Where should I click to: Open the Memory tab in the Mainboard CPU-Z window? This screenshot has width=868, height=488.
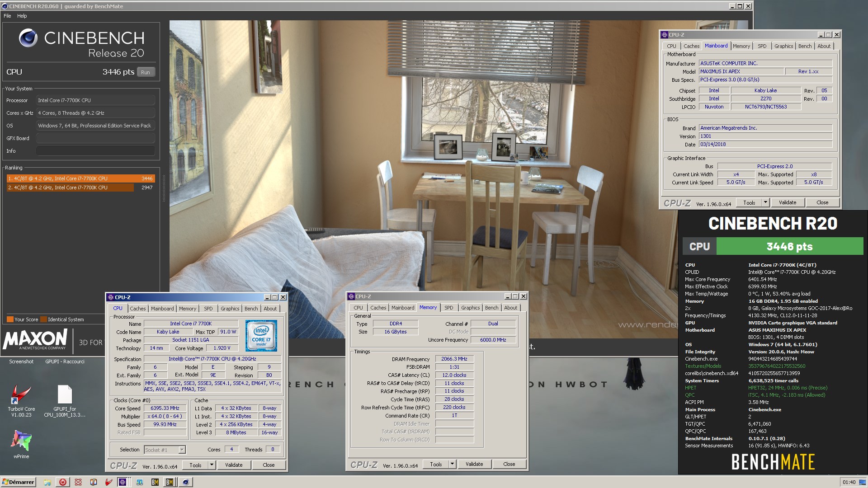[741, 46]
